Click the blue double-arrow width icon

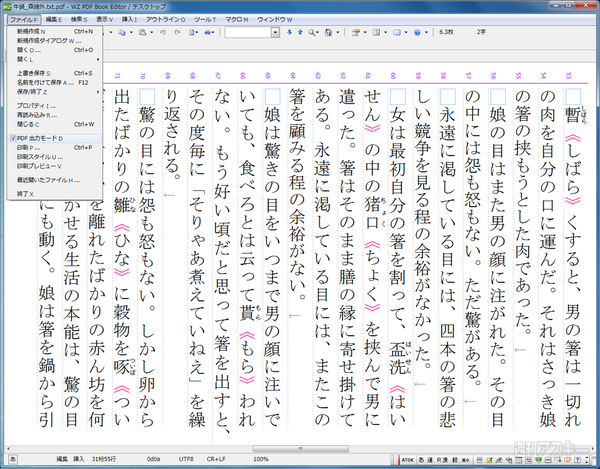pos(207,33)
